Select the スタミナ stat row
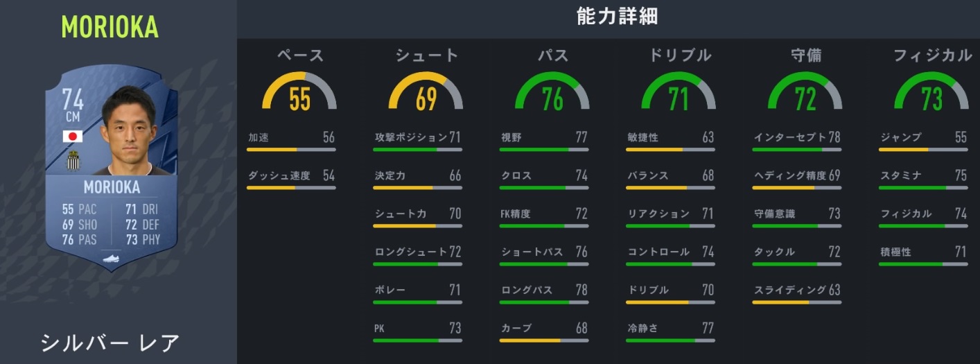Screen dimensions: 980x364 point(922,175)
